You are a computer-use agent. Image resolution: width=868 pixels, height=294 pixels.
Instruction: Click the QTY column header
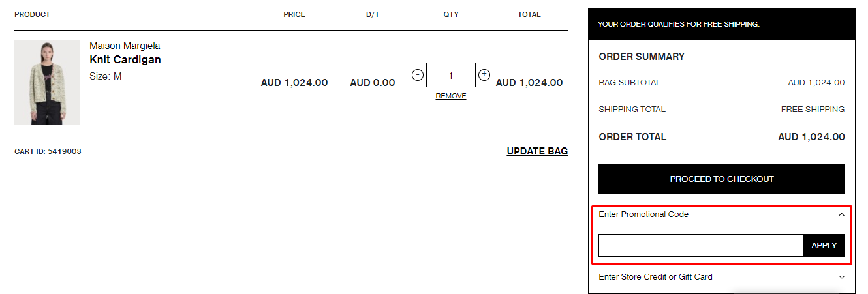pyautogui.click(x=451, y=14)
